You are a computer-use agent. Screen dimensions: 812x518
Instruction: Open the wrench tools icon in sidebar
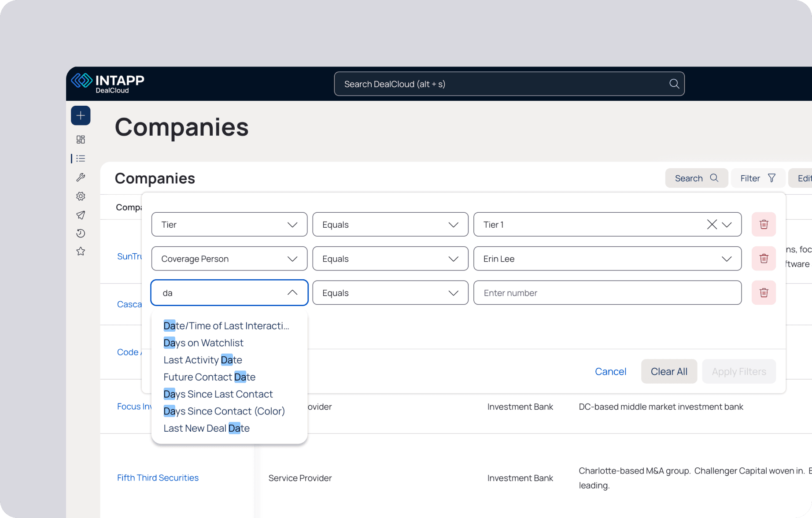(81, 177)
